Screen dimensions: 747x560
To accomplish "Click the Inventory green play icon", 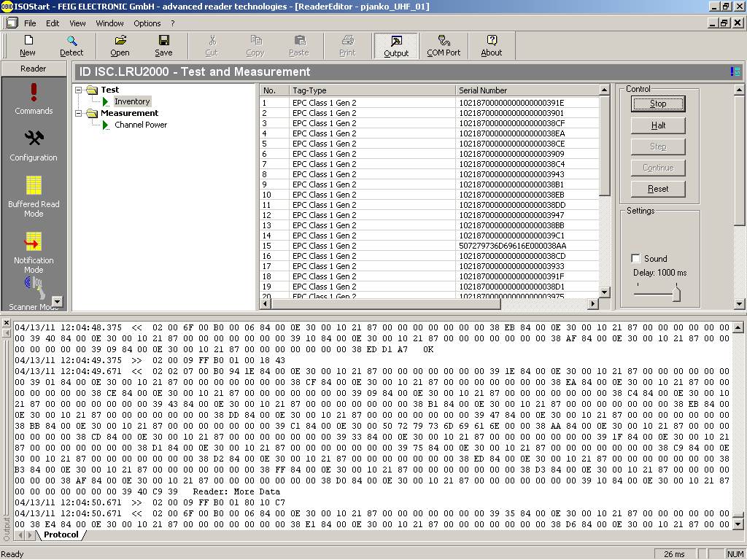I will [107, 101].
